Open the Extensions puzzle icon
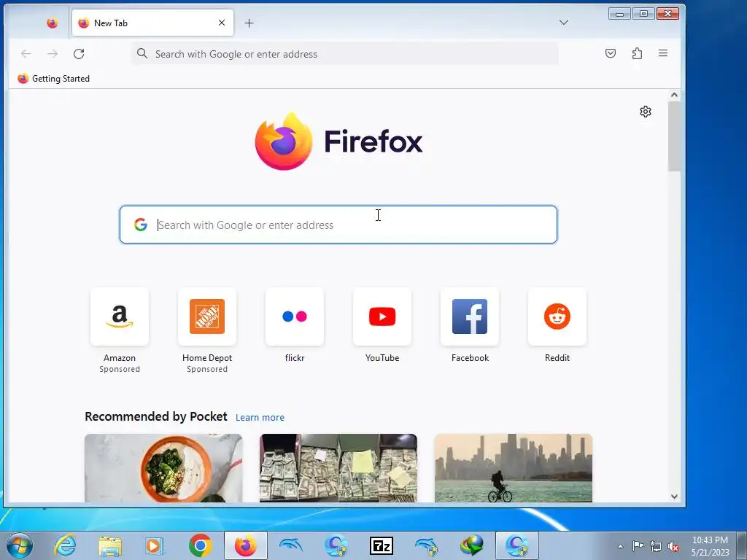 point(637,53)
